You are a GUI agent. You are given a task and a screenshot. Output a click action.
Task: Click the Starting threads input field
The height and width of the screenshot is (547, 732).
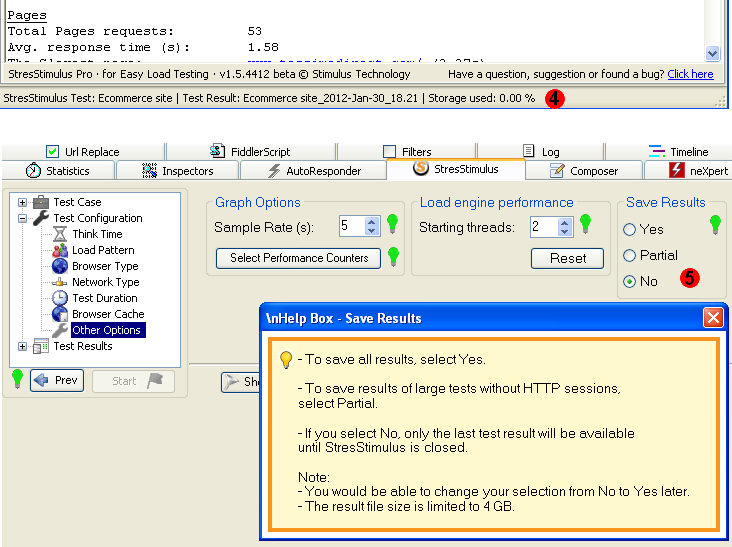coord(544,226)
